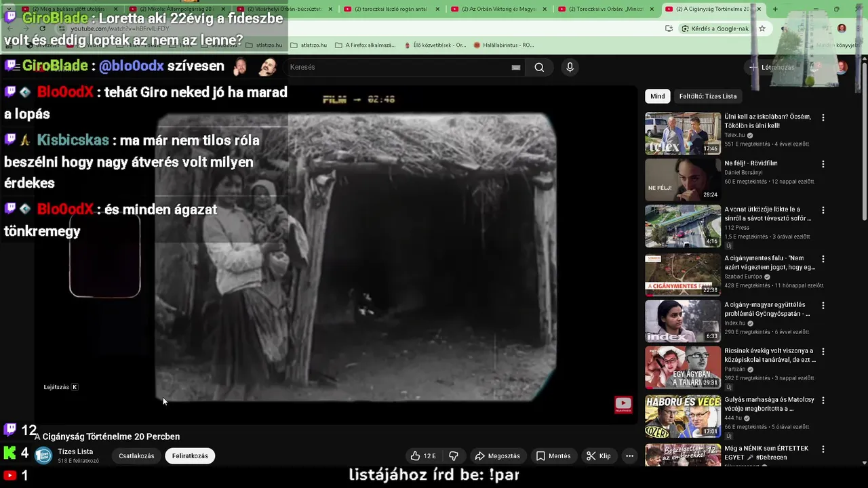Save the video with Mentés button
Screen dimensions: 868x488
coord(553,456)
